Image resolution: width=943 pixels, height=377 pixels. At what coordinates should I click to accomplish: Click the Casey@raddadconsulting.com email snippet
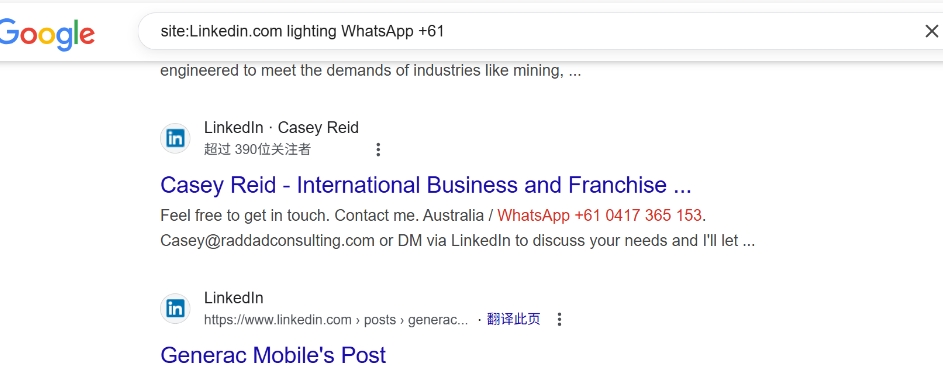(268, 241)
